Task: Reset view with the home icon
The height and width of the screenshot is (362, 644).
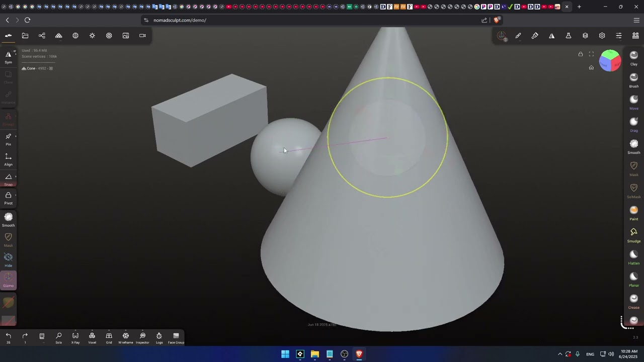Action: [x=591, y=67]
